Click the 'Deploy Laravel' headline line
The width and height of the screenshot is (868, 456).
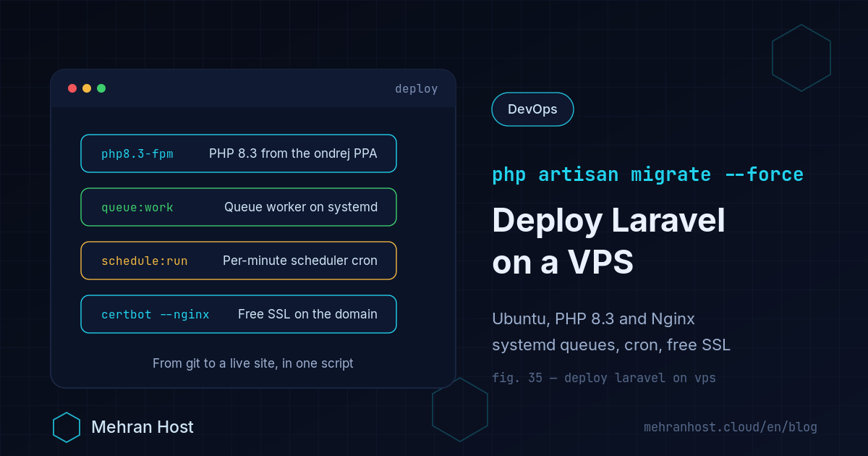coord(608,221)
